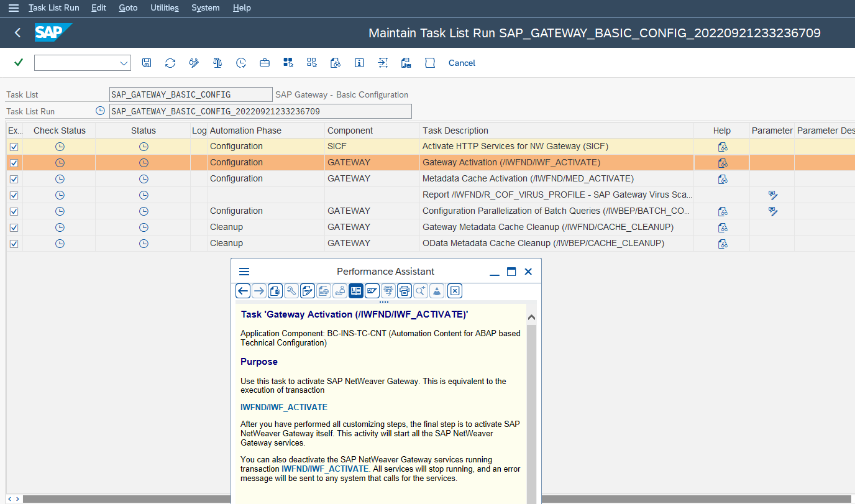Click the document with glasses toolbar icon
Screen dimensions: 855x504
click(x=336, y=63)
